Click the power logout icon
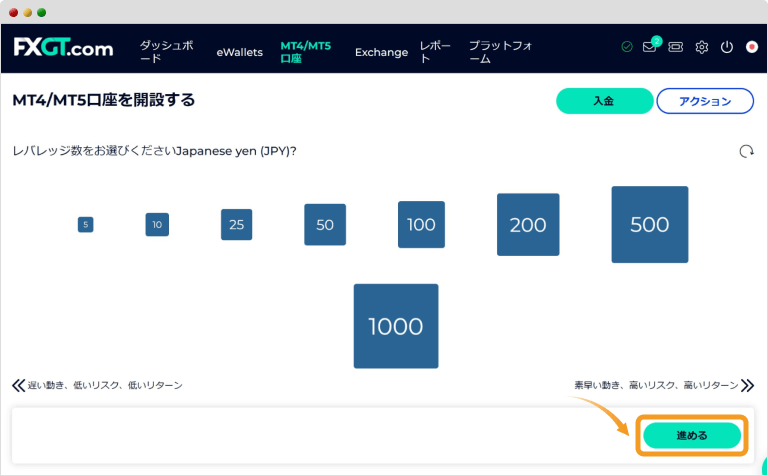The height and width of the screenshot is (476, 768). point(727,47)
